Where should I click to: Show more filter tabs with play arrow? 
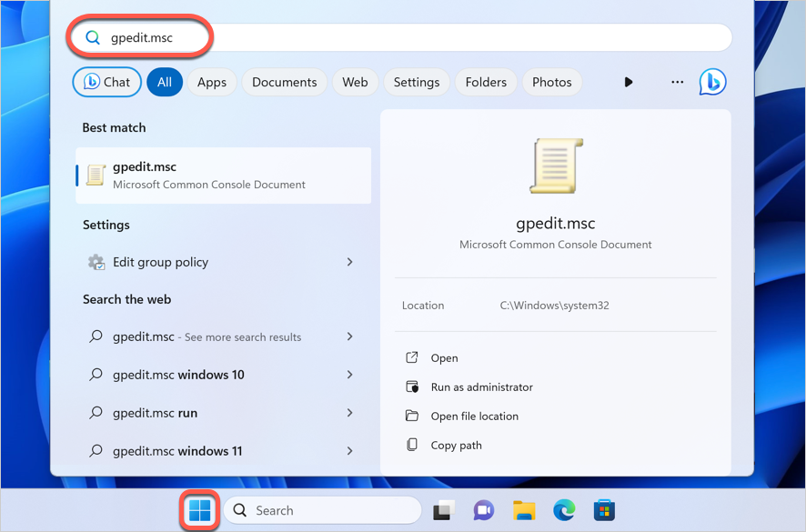[628, 82]
